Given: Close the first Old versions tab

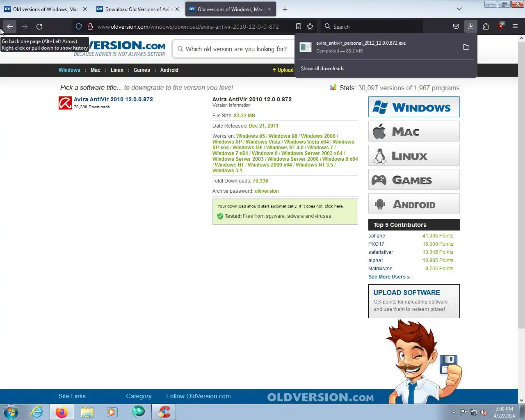Looking at the screenshot, I should (x=85, y=9).
